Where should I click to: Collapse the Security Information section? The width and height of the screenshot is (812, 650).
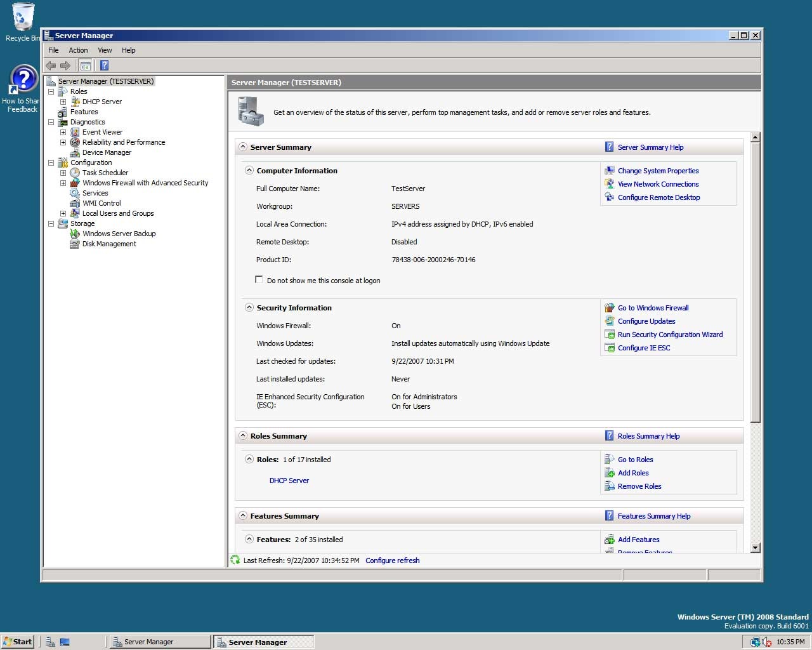(249, 307)
